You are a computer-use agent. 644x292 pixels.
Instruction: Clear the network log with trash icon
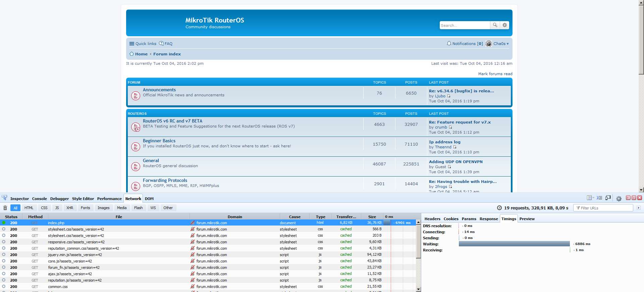[x=5, y=208]
